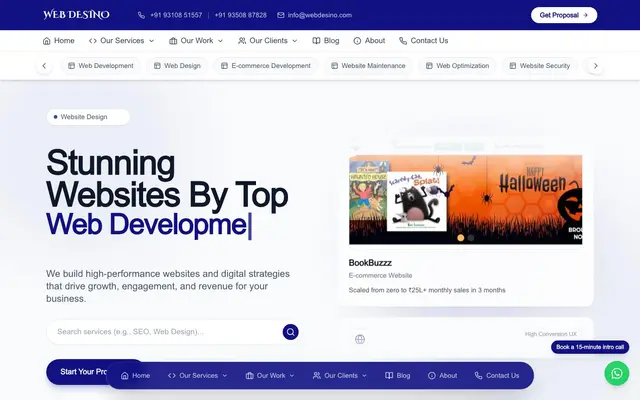Viewport: 640px width, 400px height.
Task: Select the Website Maintenance service chip
Action: coord(368,66)
